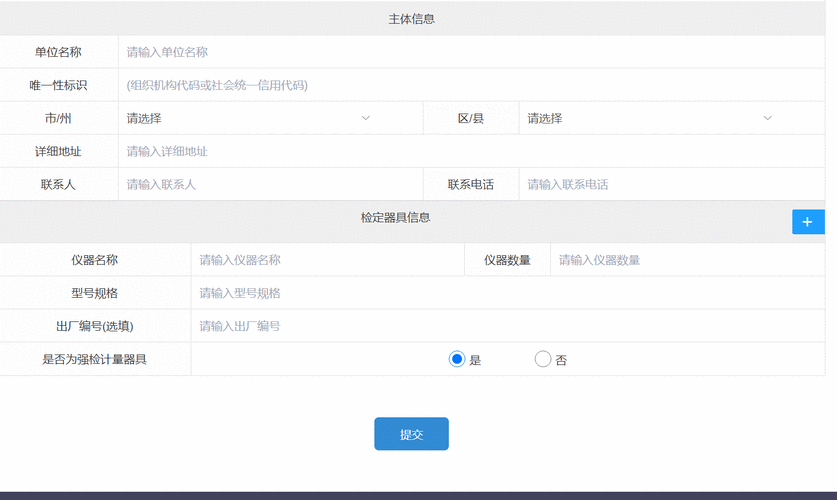Click the 唯一性标识 label
Screen dimensions: 837x500
pyautogui.click(x=58, y=85)
